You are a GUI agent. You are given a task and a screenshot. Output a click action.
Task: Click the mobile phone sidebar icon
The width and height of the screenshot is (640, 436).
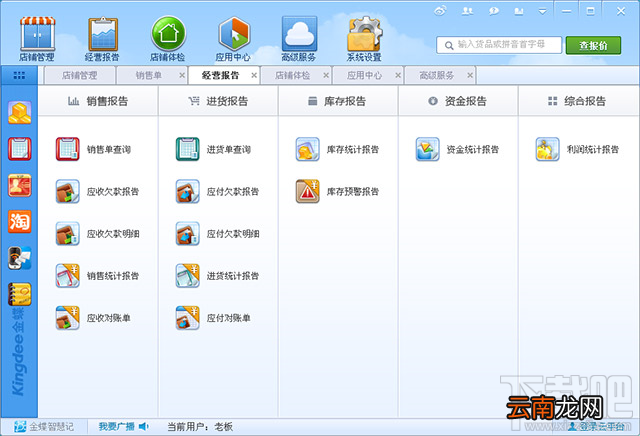[20, 258]
